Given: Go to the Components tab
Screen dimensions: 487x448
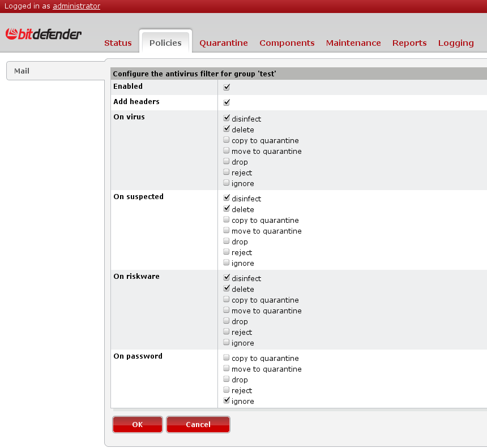Looking at the screenshot, I should coord(287,43).
